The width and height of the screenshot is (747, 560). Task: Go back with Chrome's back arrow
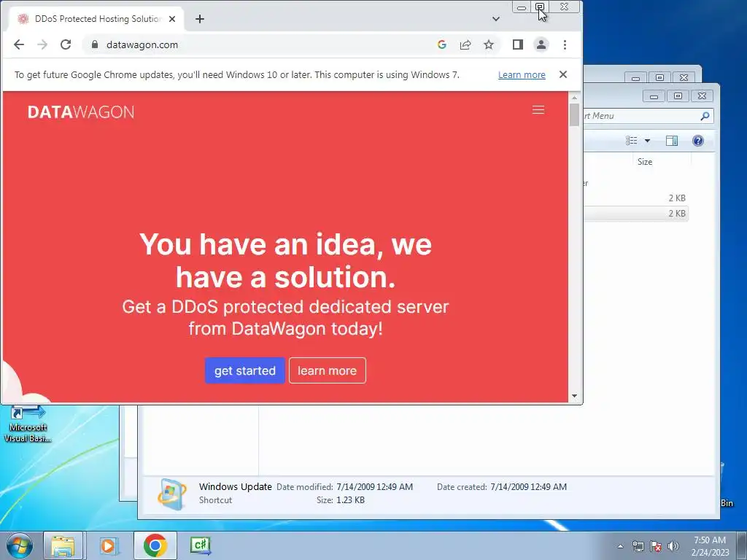[18, 44]
